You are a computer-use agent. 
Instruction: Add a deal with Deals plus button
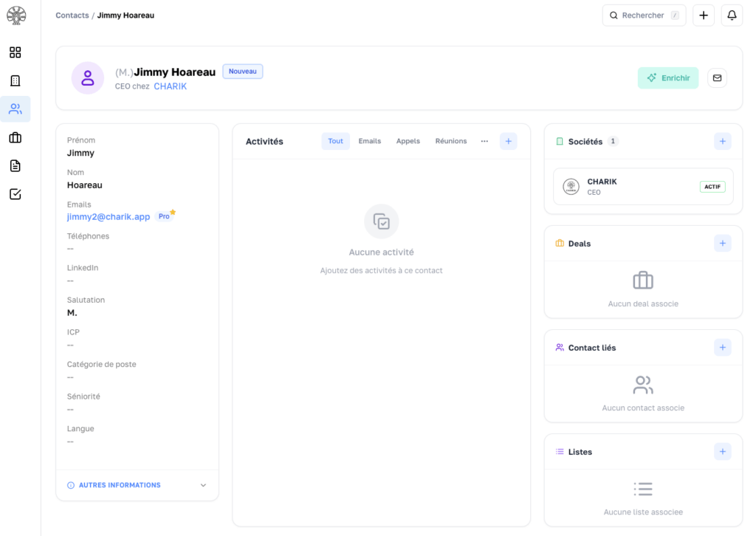[x=722, y=243]
